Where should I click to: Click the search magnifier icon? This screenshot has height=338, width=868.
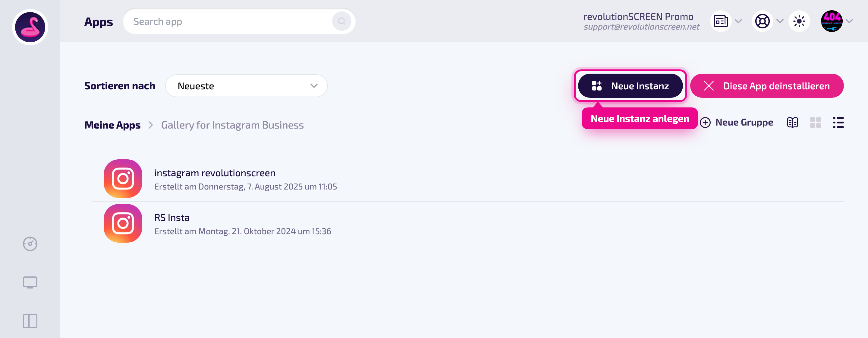point(341,21)
